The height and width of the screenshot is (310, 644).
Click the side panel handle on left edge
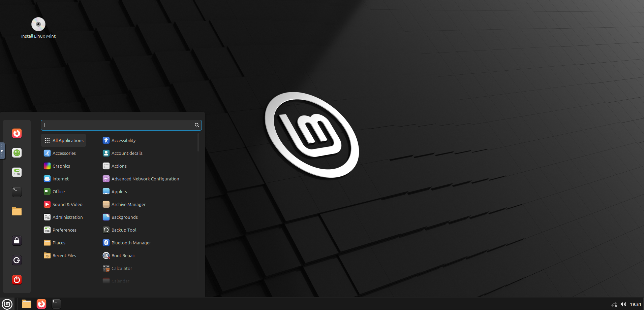point(2,151)
